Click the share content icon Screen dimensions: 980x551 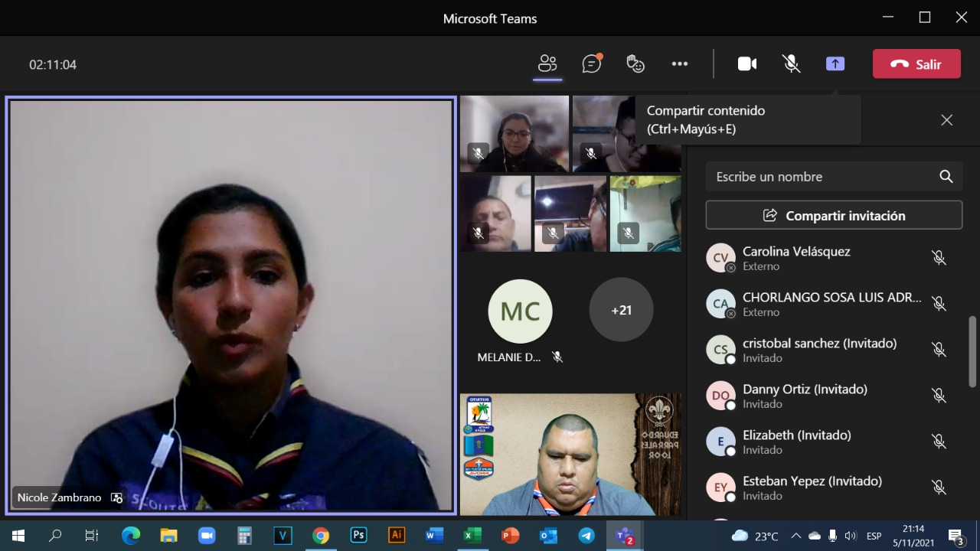pyautogui.click(x=835, y=64)
